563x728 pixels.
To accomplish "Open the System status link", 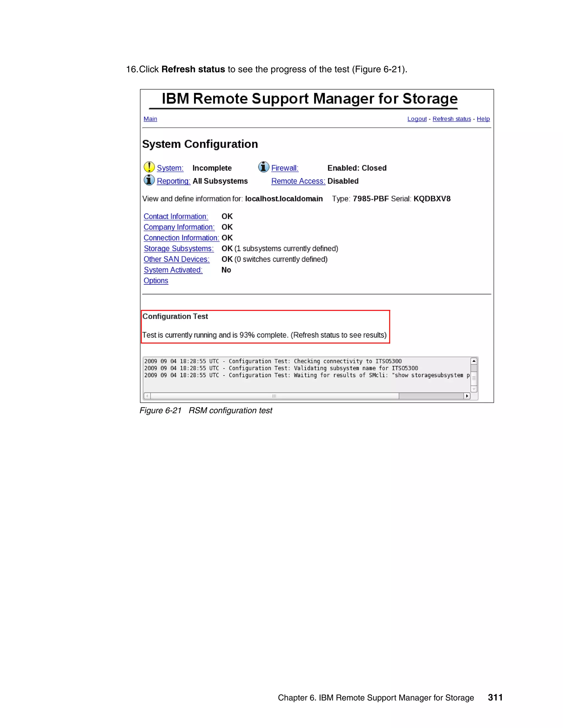I will coord(170,168).
